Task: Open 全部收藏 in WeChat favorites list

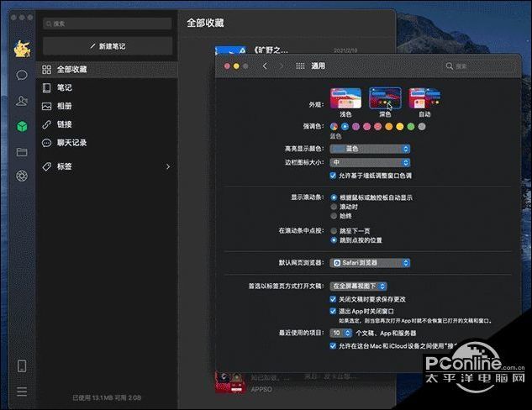Action: 107,70
